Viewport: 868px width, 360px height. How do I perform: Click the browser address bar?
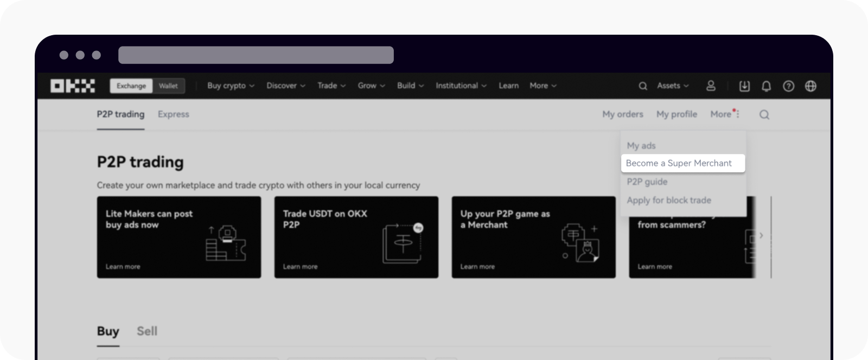[256, 55]
